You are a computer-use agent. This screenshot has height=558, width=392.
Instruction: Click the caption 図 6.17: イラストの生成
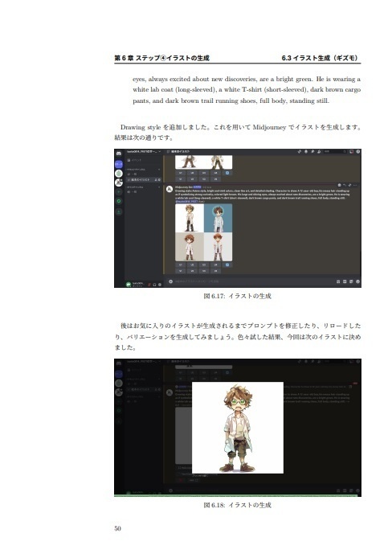pos(238,296)
